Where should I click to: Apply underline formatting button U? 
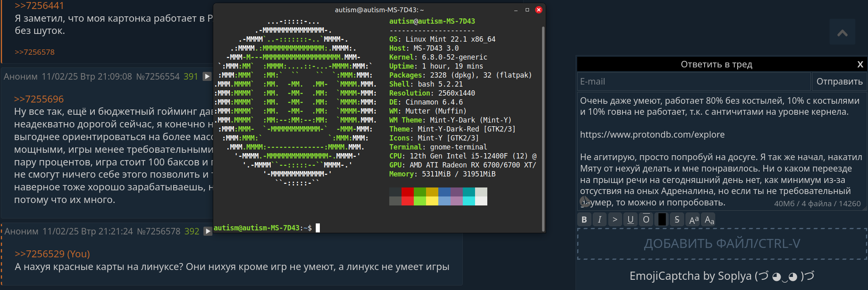click(630, 219)
